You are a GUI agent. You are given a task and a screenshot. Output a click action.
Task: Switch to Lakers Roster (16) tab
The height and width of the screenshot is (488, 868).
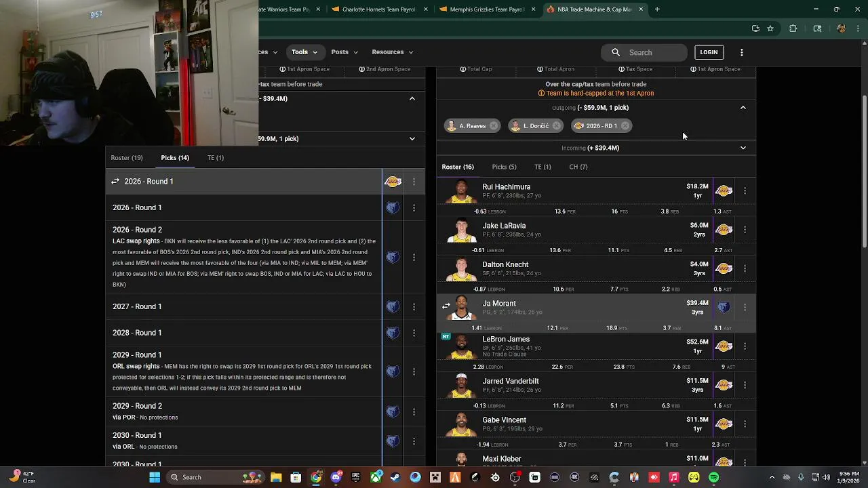pyautogui.click(x=458, y=167)
